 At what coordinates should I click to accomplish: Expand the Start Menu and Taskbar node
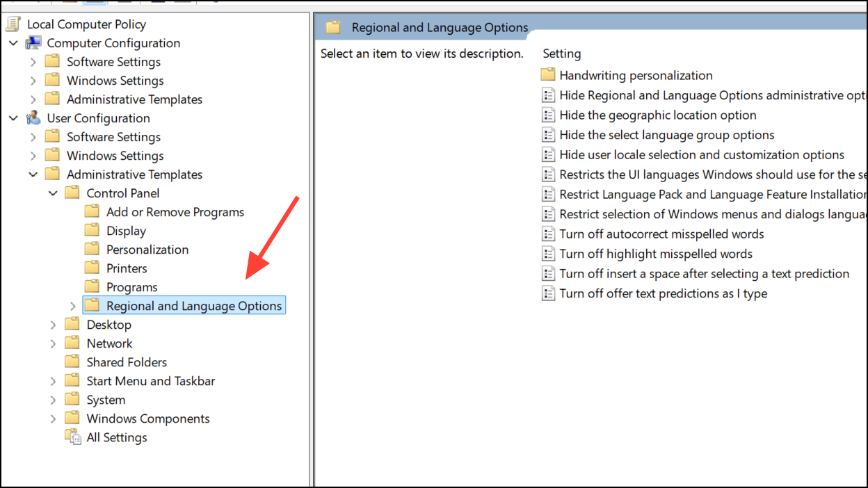(53, 381)
